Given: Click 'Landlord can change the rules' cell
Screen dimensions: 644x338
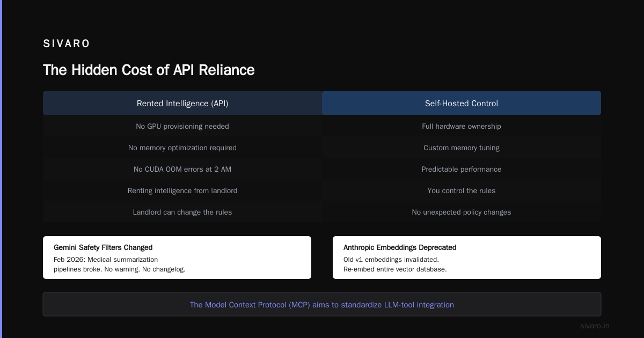Looking at the screenshot, I should (x=182, y=212).
